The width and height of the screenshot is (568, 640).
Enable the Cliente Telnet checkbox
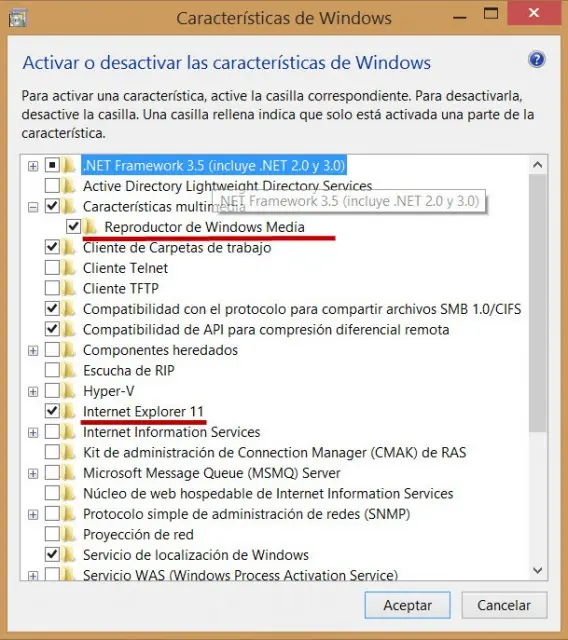tap(52, 268)
